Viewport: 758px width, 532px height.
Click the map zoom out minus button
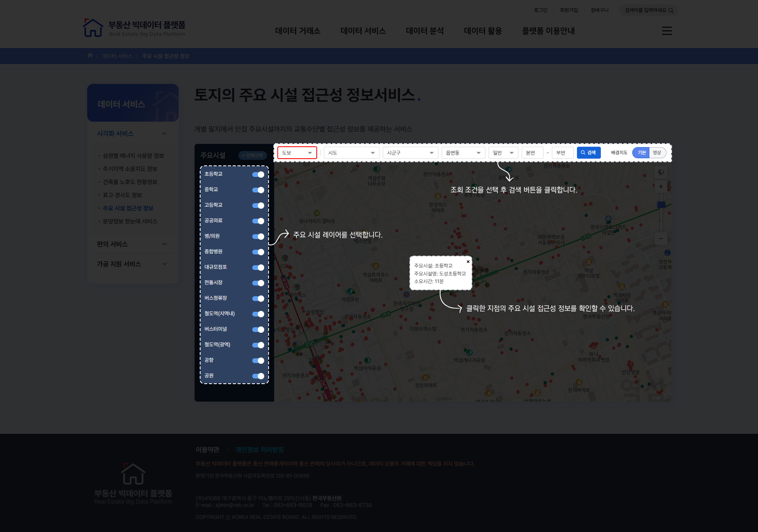point(661,239)
